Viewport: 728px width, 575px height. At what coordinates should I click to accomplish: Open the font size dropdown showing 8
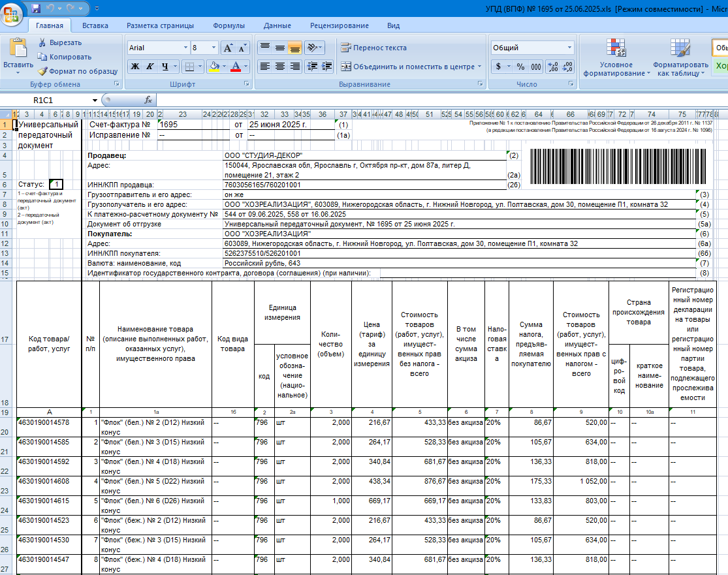click(x=214, y=48)
